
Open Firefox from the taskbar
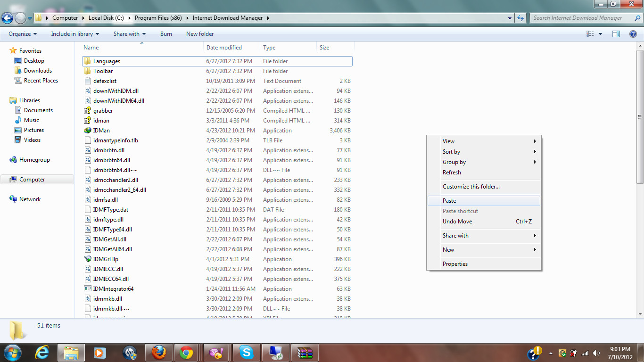[159, 353]
